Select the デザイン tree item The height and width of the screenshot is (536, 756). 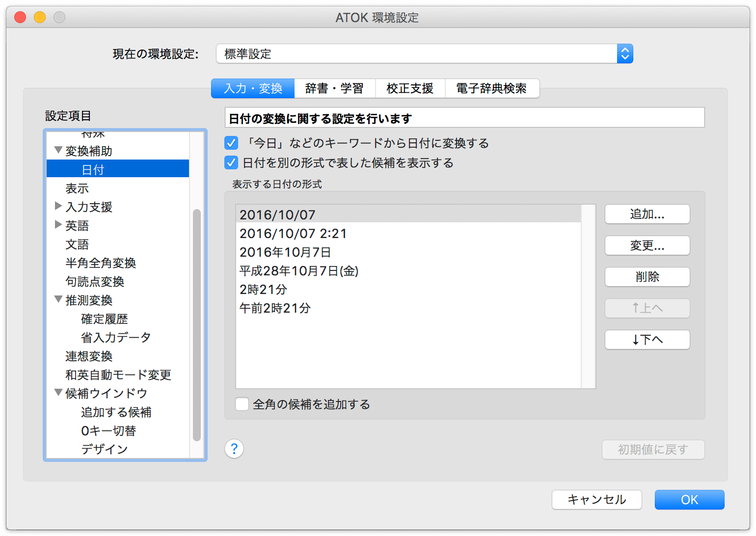click(118, 449)
